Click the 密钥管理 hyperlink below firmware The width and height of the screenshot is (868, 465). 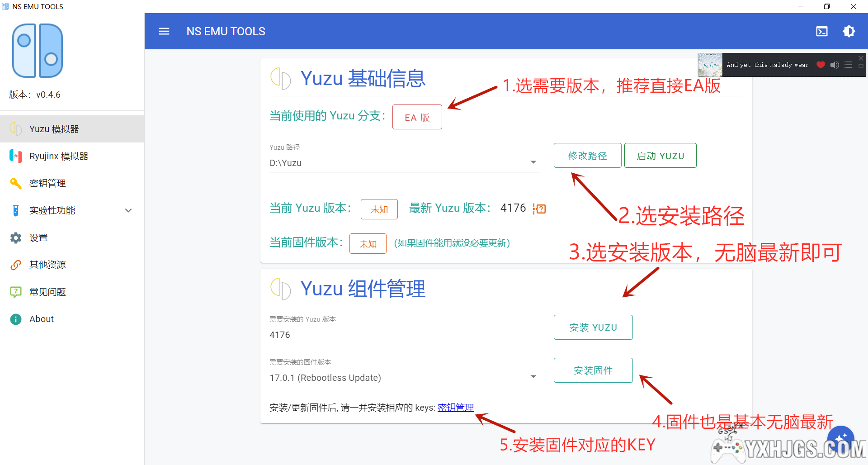click(x=455, y=408)
